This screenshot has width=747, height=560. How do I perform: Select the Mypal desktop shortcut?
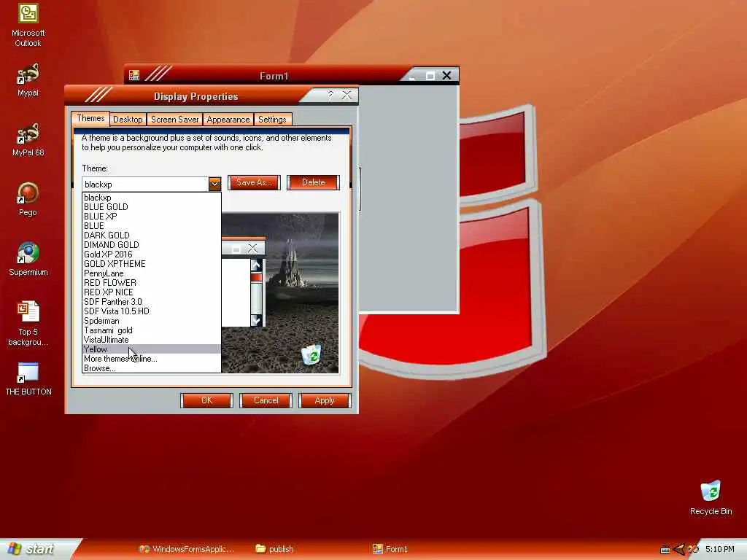[28, 79]
